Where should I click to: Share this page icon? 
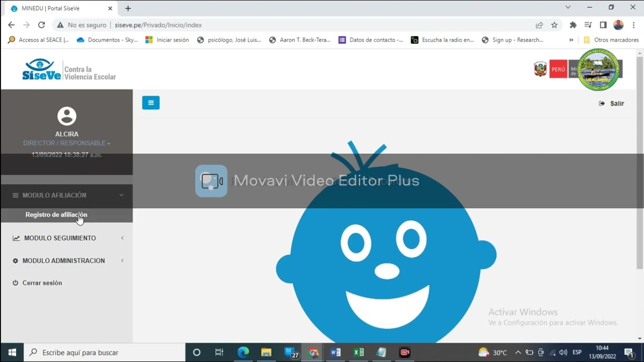click(x=539, y=25)
